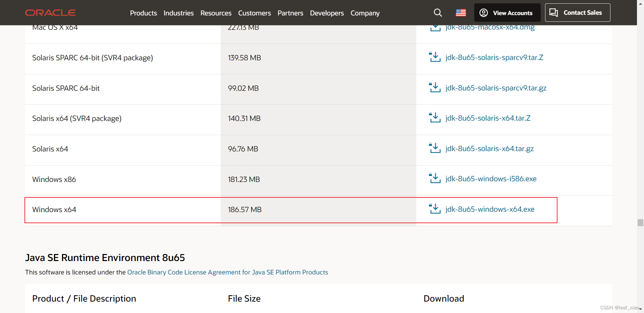Open the Industries menu
644x313 pixels.
[x=178, y=13]
